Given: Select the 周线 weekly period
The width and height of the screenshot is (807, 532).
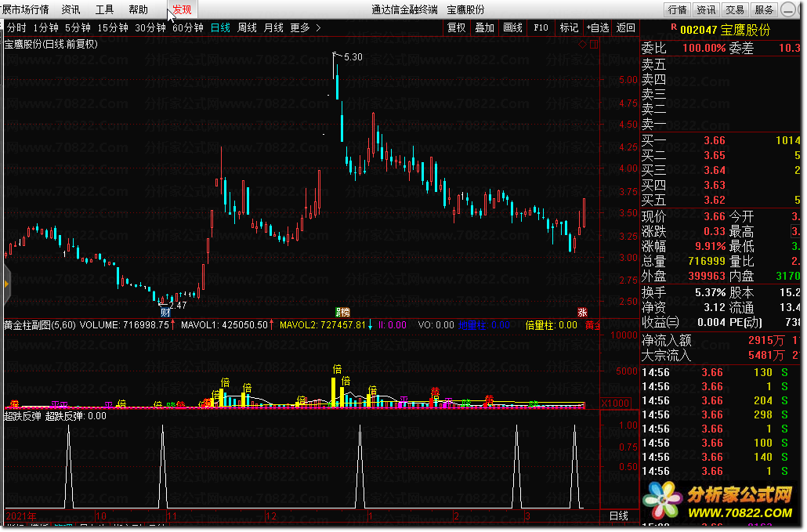Looking at the screenshot, I should 247,27.
